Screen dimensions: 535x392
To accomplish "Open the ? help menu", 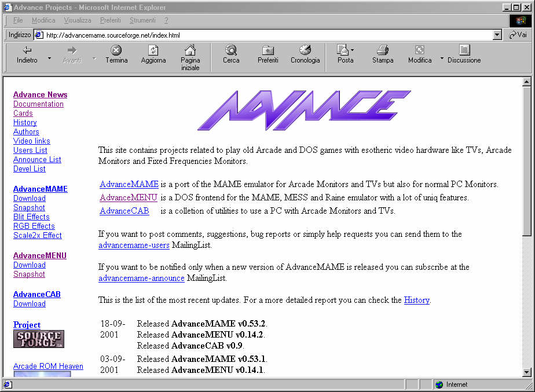I will pos(166,20).
